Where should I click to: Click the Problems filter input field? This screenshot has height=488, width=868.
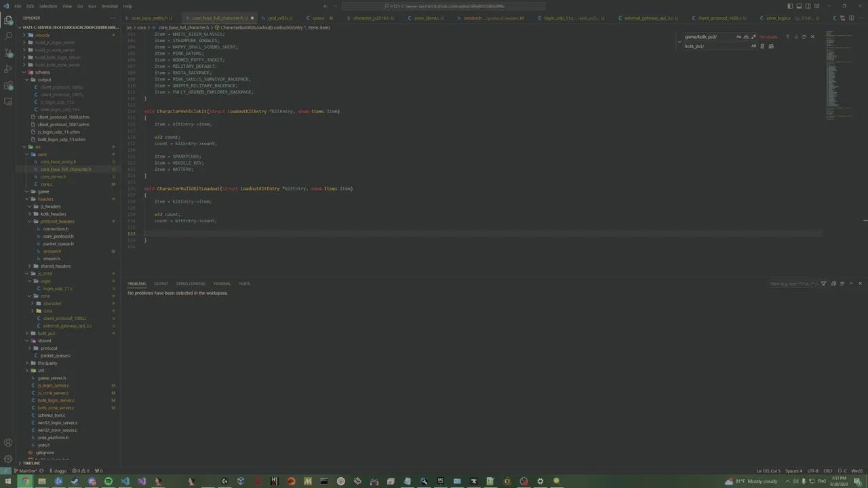(793, 284)
